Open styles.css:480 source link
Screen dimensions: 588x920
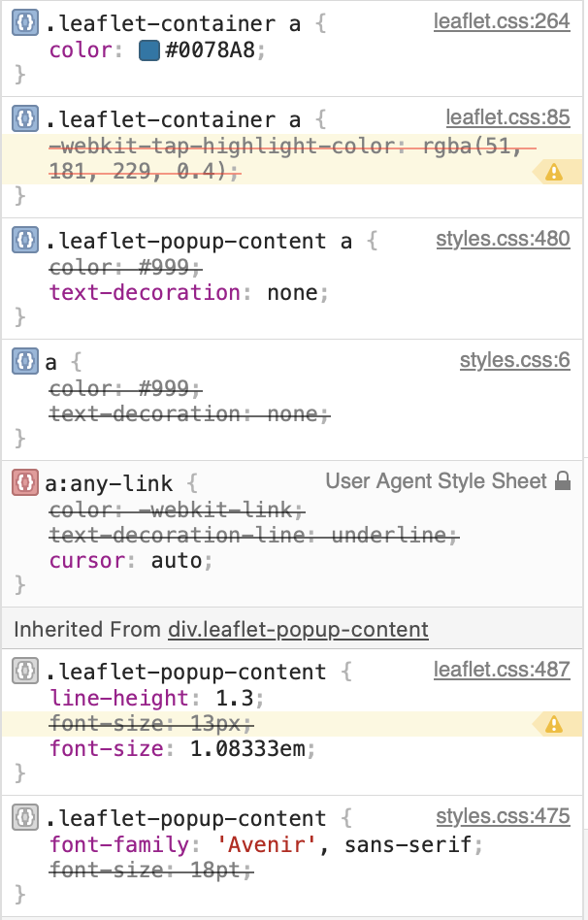[x=503, y=239]
